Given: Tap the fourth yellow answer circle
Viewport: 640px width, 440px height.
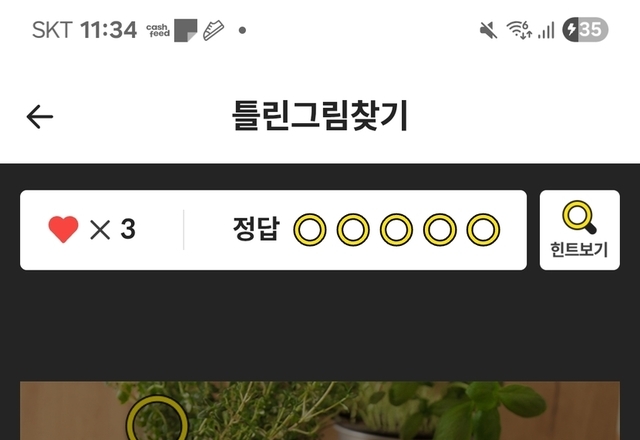Looking at the screenshot, I should click(440, 230).
